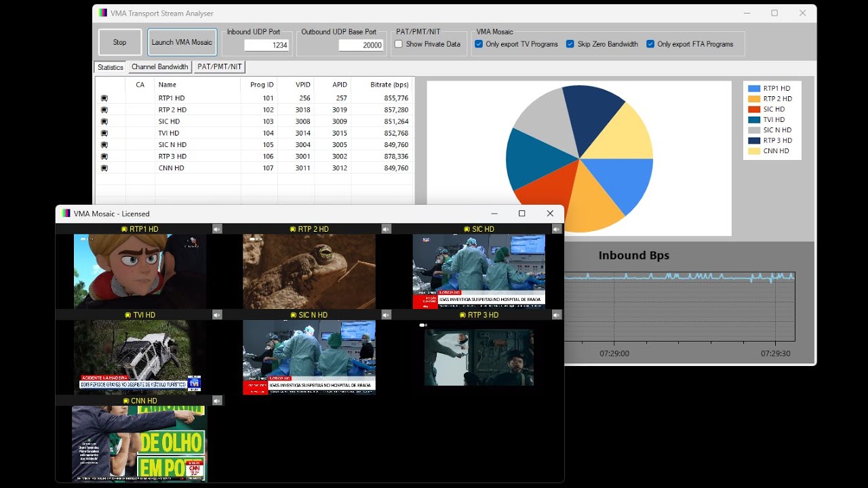
Task: Click the Inbound Bps chart title
Action: [633, 256]
